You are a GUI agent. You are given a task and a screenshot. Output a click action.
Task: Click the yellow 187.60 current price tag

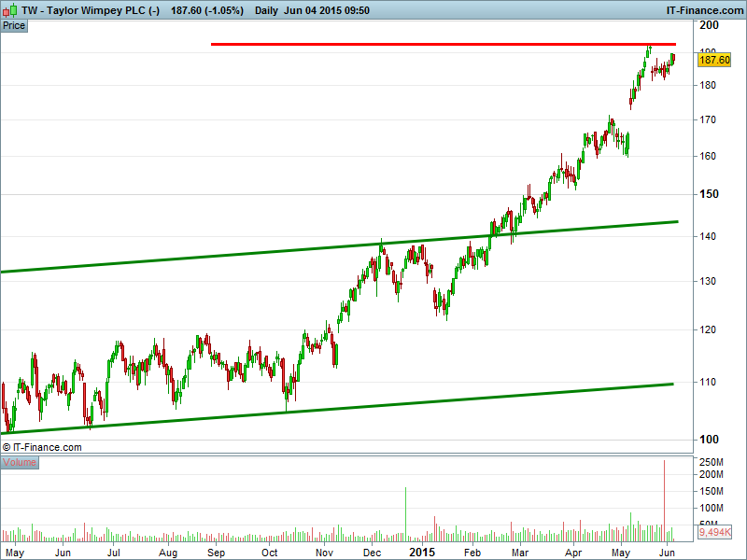point(714,60)
